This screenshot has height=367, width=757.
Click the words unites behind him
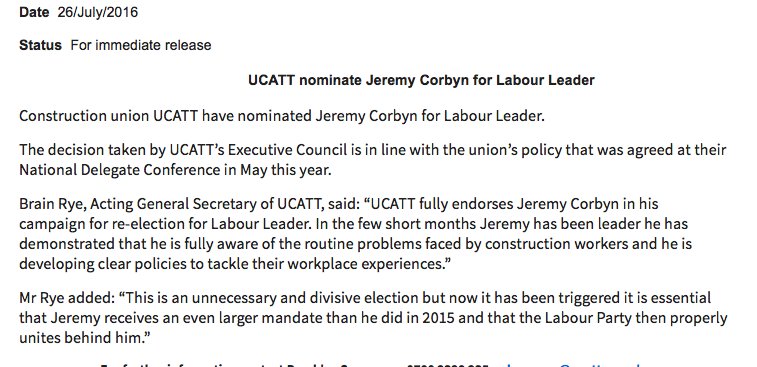pos(84,338)
